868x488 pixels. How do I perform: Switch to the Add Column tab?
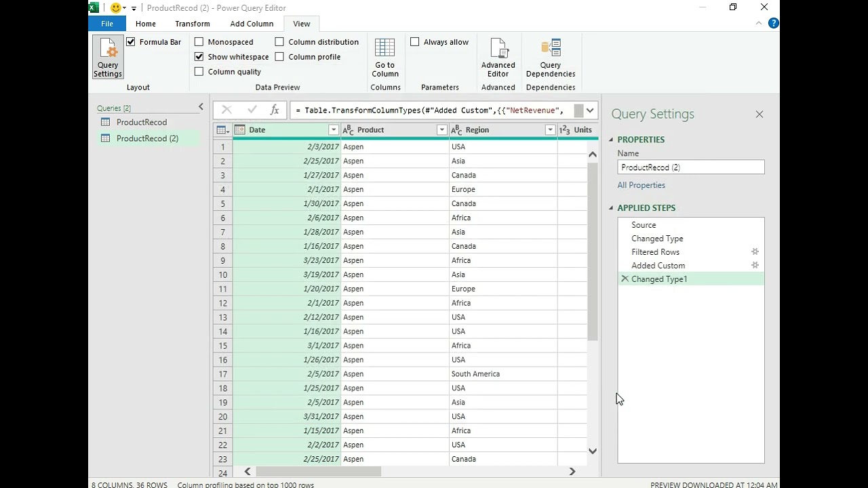[252, 24]
